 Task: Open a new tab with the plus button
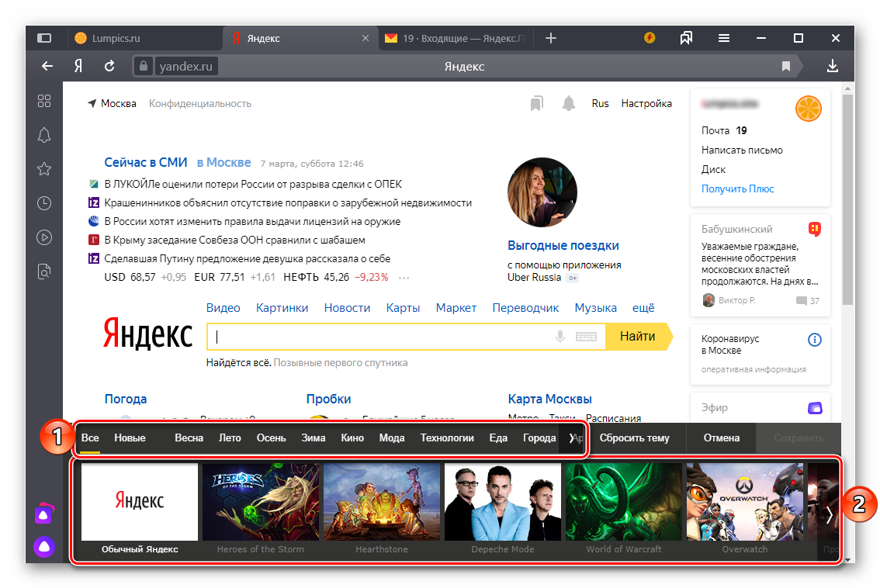[550, 38]
